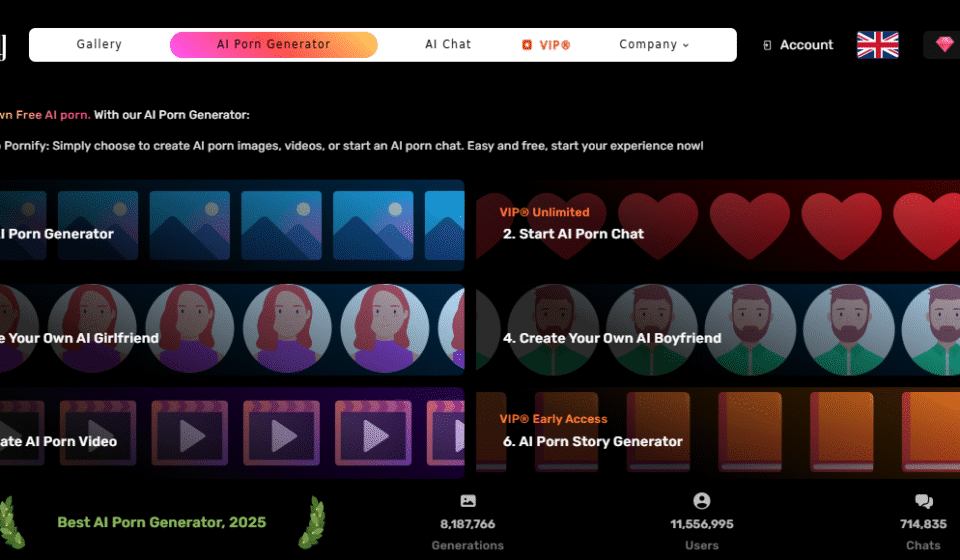Click the pink gem icon

944,45
